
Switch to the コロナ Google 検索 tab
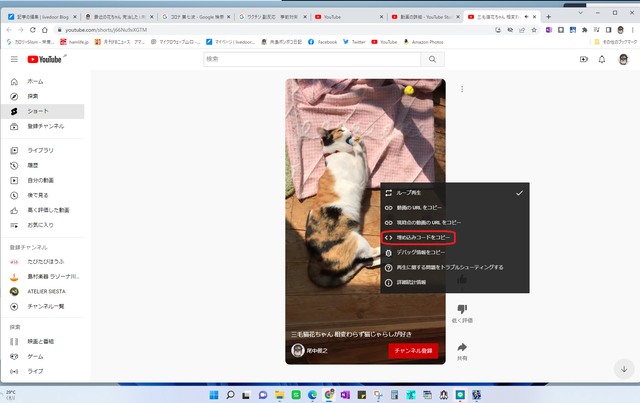pos(196,17)
